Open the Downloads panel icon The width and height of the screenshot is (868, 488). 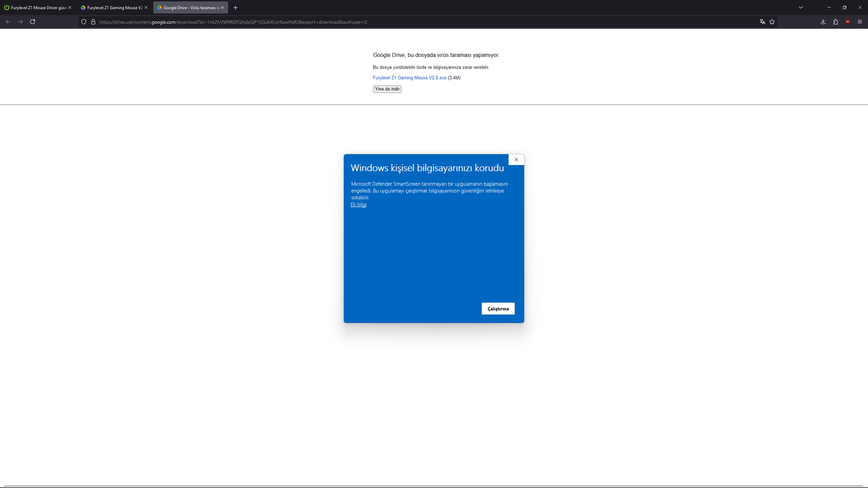coord(823,22)
